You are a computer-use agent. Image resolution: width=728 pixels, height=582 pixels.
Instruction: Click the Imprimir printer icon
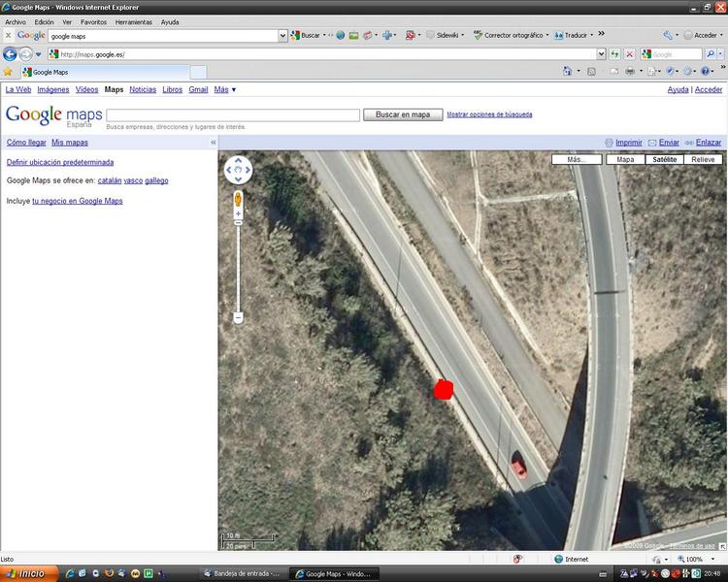click(609, 143)
